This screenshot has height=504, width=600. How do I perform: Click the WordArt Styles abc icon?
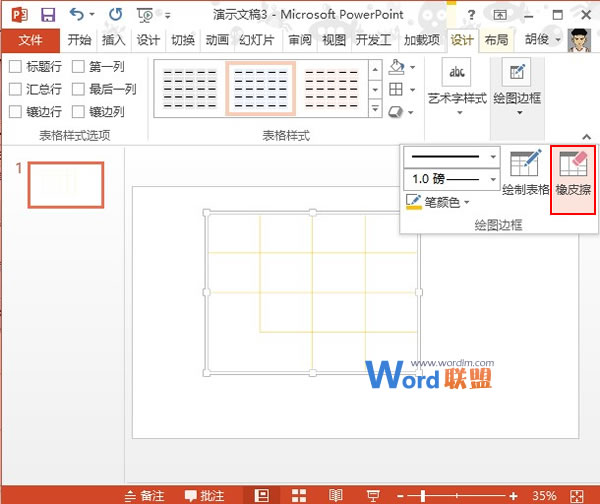pos(457,72)
